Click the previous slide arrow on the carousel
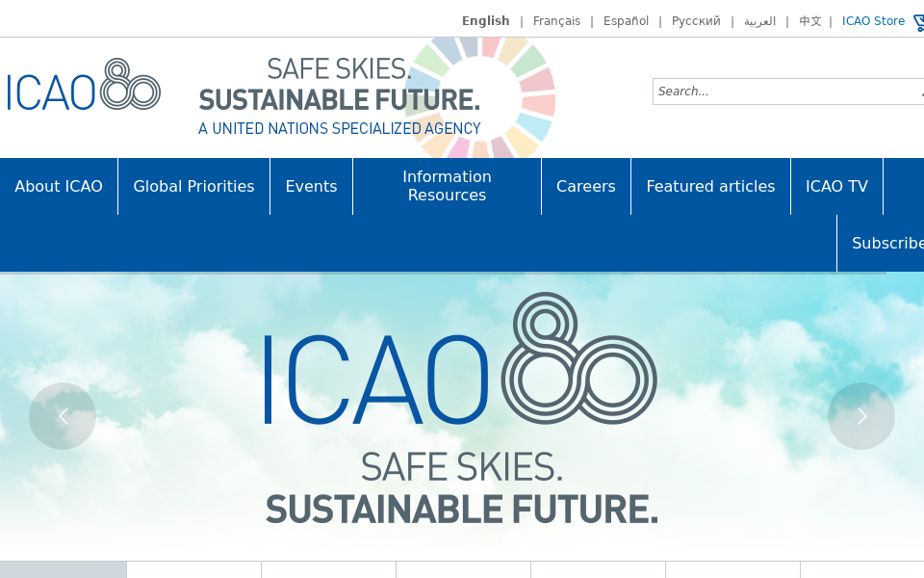924x578 pixels. 63,416
